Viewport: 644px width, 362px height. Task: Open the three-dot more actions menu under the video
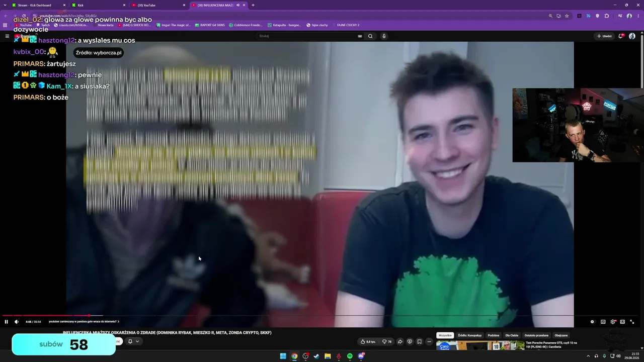click(x=429, y=341)
